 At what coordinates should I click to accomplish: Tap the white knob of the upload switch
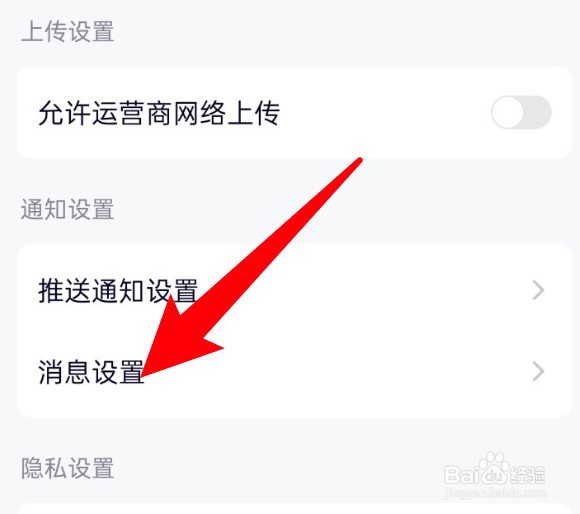[x=508, y=112]
